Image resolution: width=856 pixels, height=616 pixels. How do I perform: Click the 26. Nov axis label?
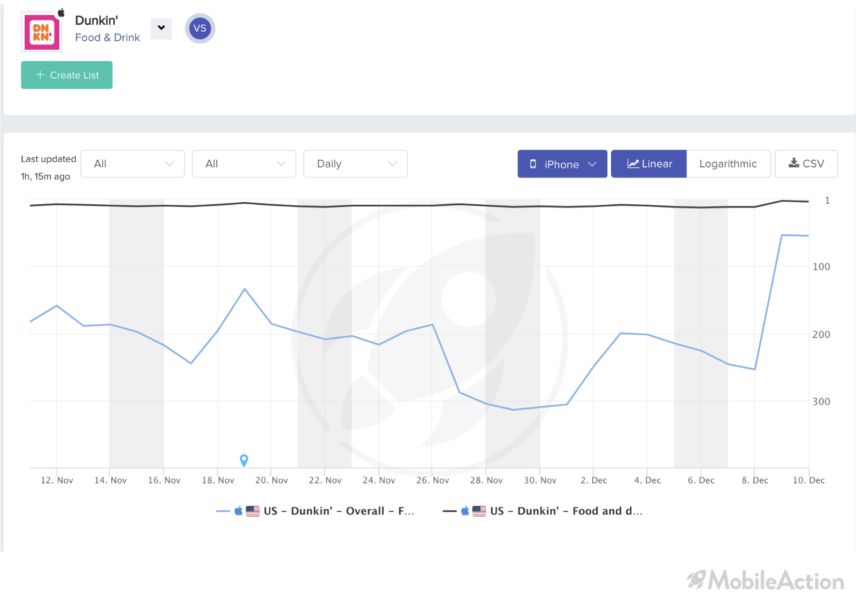433,480
